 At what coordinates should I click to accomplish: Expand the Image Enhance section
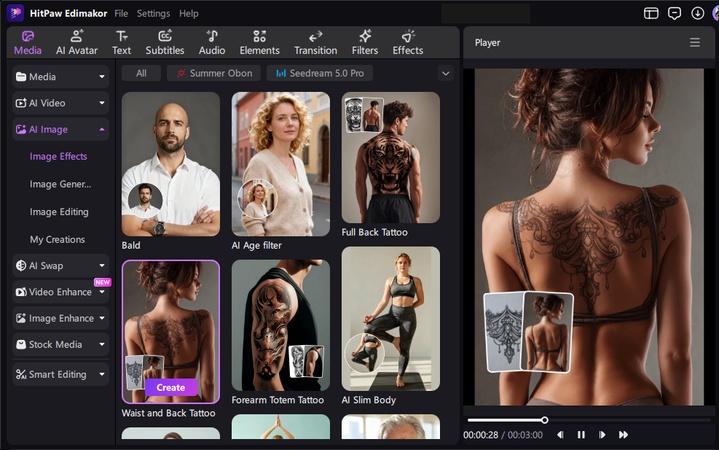pos(61,318)
